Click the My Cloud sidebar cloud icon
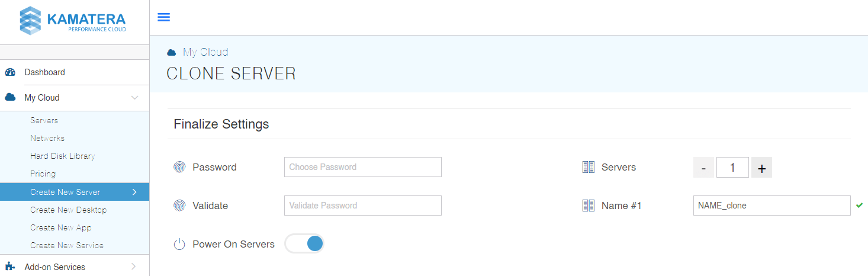This screenshot has height=276, width=868. [10, 98]
